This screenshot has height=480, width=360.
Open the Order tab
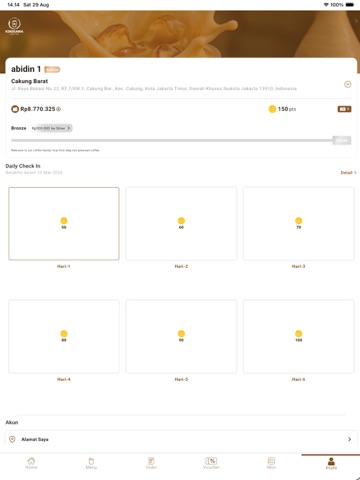coord(151,463)
